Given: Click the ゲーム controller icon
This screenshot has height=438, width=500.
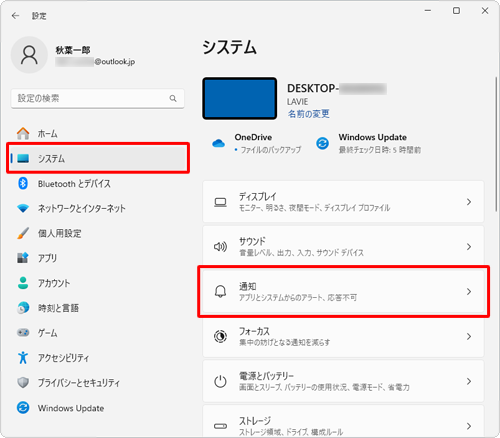Looking at the screenshot, I should click(23, 333).
